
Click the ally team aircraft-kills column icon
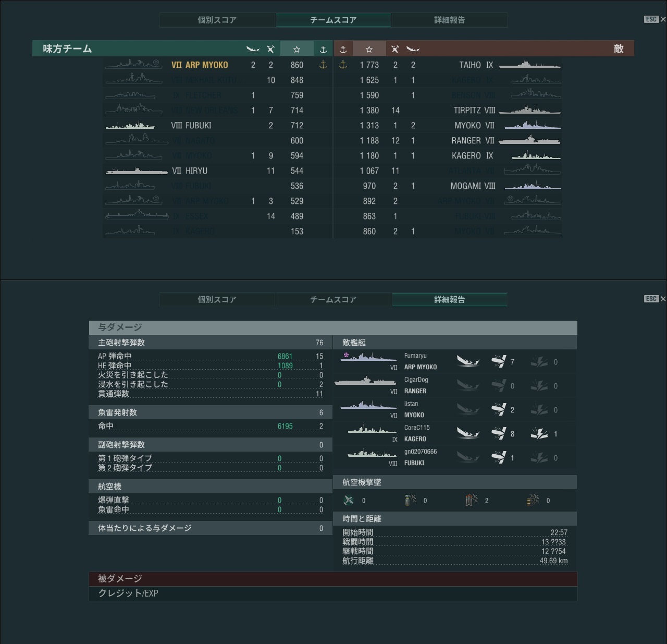click(270, 49)
